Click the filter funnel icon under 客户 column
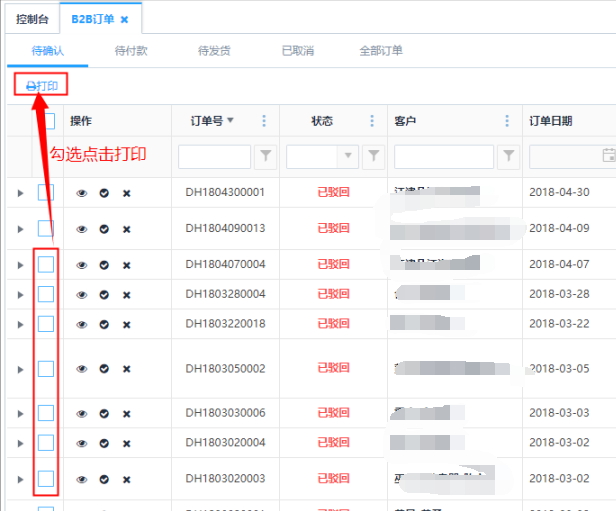 click(x=509, y=156)
